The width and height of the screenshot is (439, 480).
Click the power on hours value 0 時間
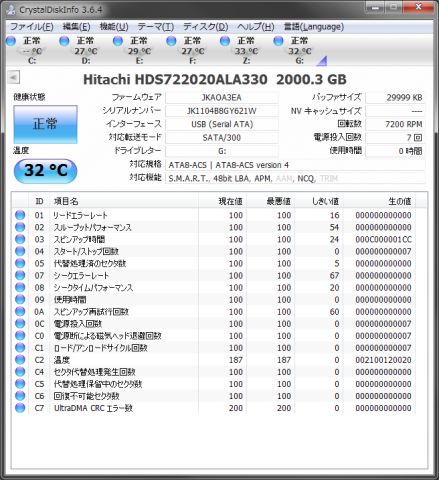coord(395,151)
